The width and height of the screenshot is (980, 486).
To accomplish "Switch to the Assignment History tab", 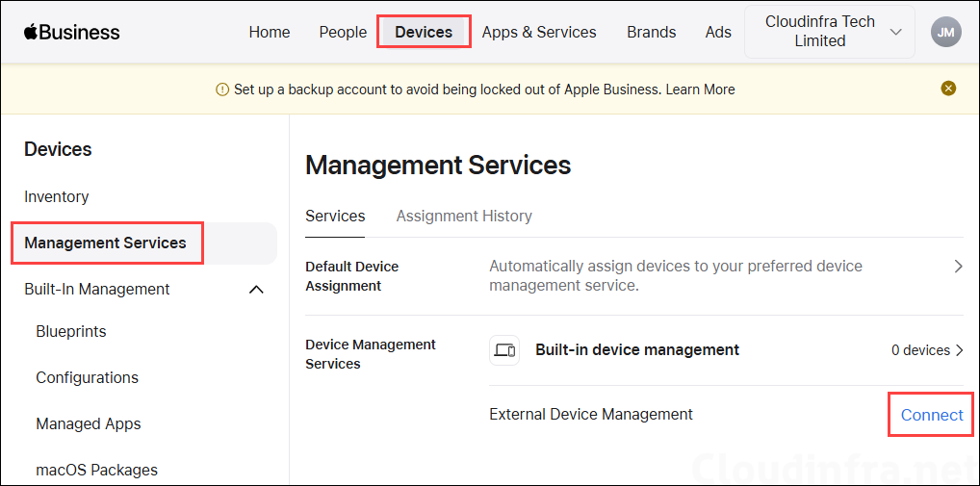I will tap(464, 217).
